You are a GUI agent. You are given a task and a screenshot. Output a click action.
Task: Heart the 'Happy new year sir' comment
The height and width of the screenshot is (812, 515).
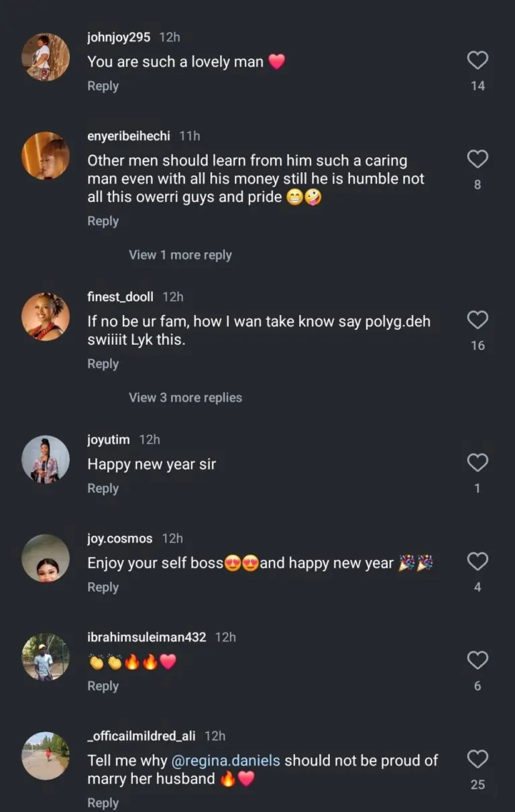[x=477, y=463]
